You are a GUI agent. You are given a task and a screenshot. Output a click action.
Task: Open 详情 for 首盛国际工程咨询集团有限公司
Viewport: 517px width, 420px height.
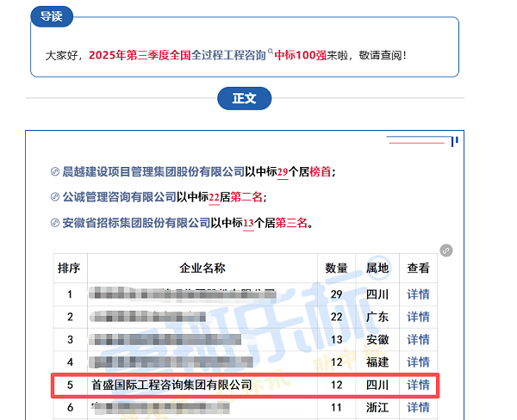pos(418,385)
